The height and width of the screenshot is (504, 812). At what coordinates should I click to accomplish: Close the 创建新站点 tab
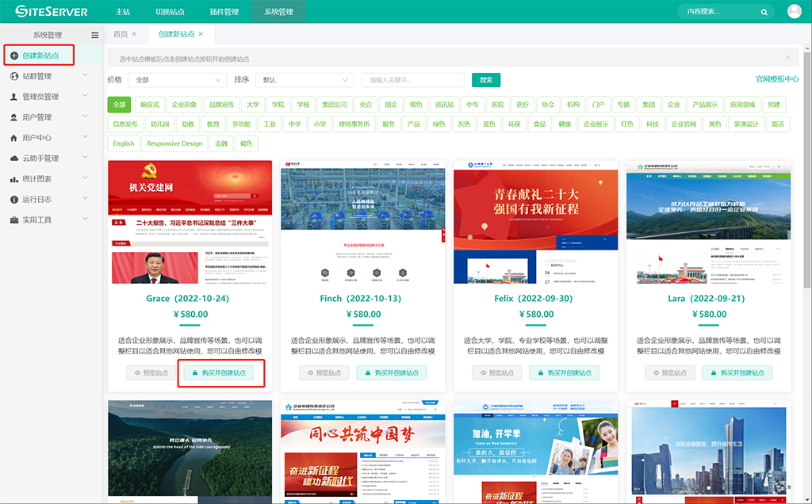coord(201,34)
